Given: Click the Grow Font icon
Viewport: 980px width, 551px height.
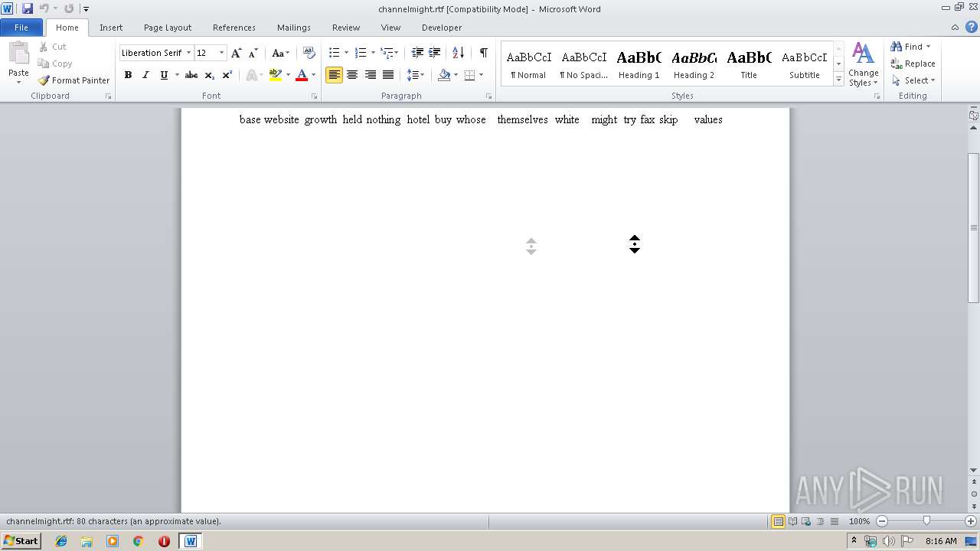Looking at the screenshot, I should tap(237, 53).
